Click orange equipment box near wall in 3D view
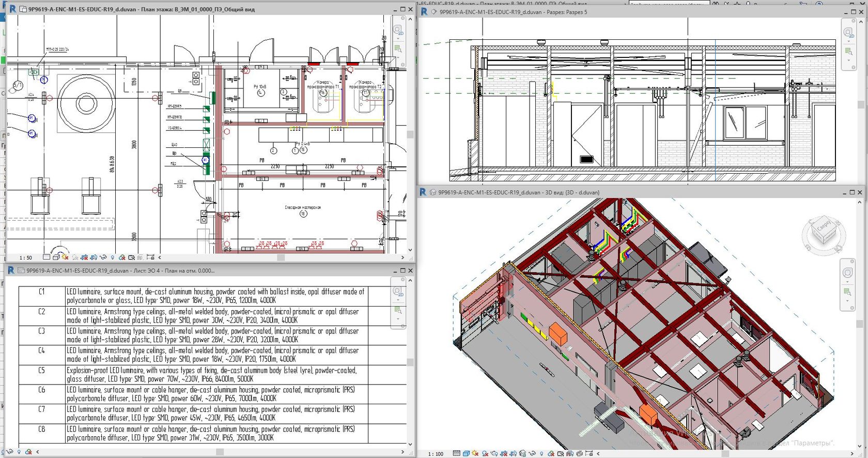868x458 pixels. (x=558, y=333)
